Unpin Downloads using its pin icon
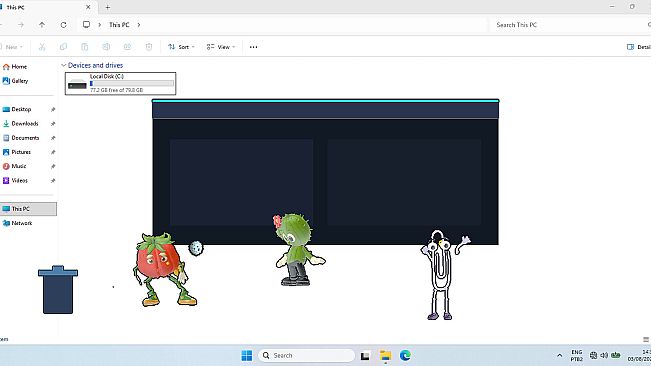The height and width of the screenshot is (366, 651). pos(53,124)
